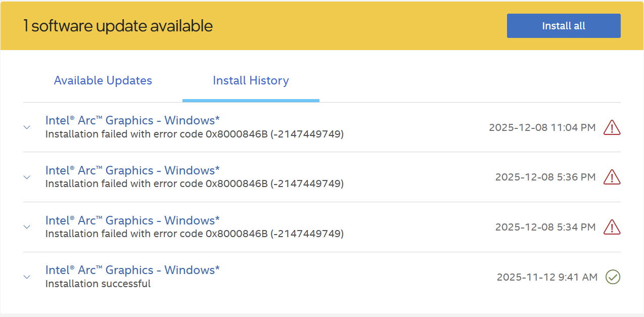The width and height of the screenshot is (644, 317).
Task: Expand the successful installation entry chevron
Action: click(27, 277)
